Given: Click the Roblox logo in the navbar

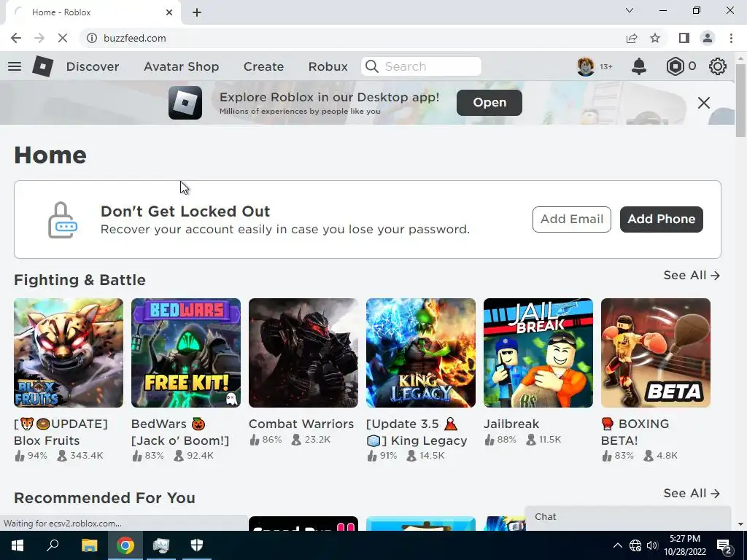Looking at the screenshot, I should [43, 66].
